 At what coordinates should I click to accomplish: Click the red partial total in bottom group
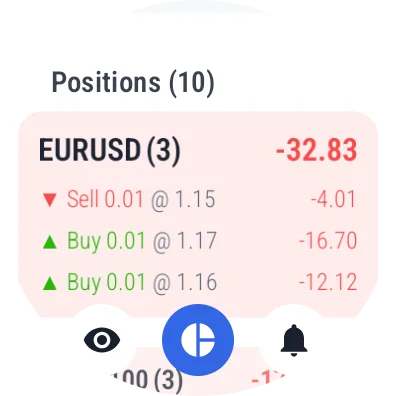[268, 380]
